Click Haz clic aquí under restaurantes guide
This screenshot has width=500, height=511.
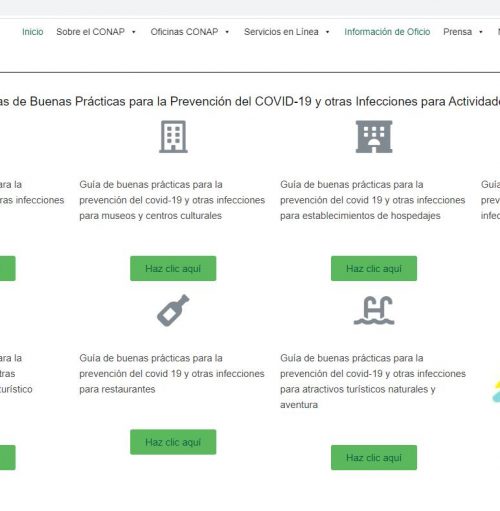[173, 442]
